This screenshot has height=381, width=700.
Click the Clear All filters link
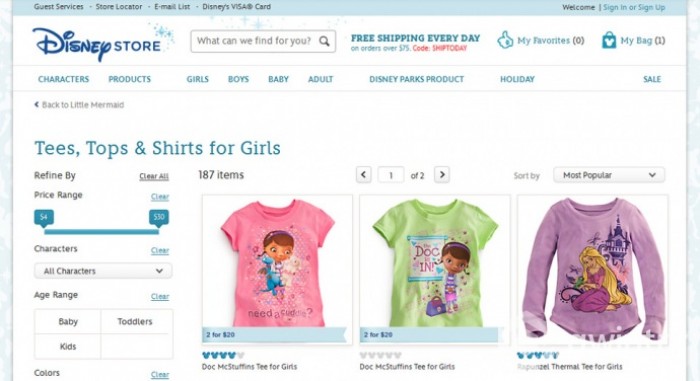pos(154,176)
